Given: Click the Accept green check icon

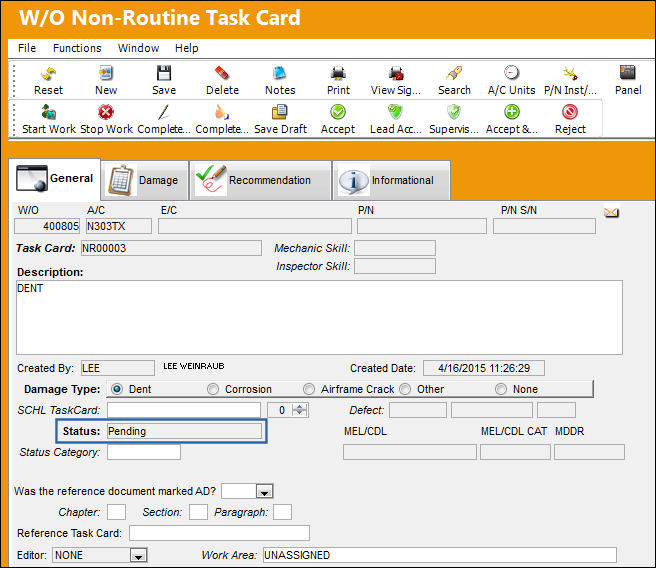Looking at the screenshot, I should [x=338, y=112].
